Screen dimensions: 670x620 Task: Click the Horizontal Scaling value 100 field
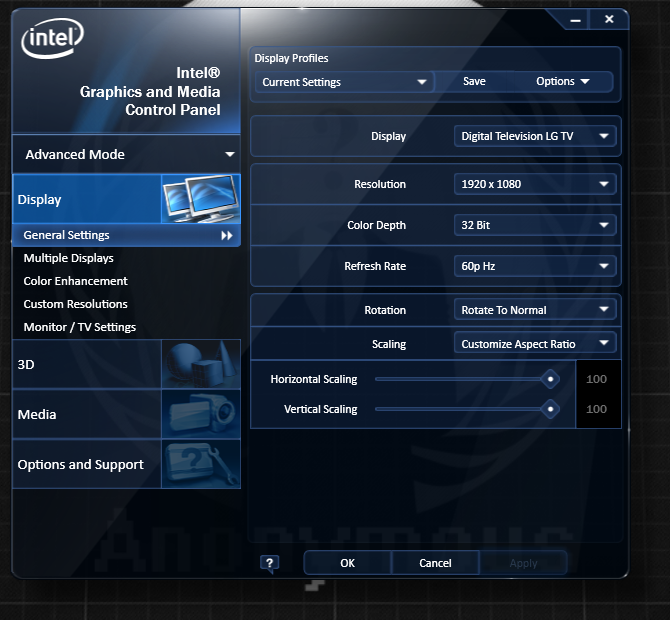[597, 379]
